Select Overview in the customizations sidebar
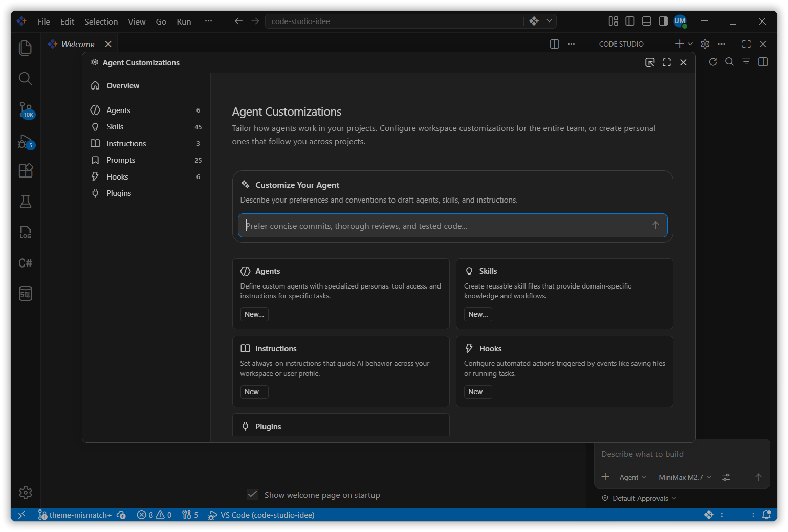The width and height of the screenshot is (788, 532). pyautogui.click(x=146, y=85)
